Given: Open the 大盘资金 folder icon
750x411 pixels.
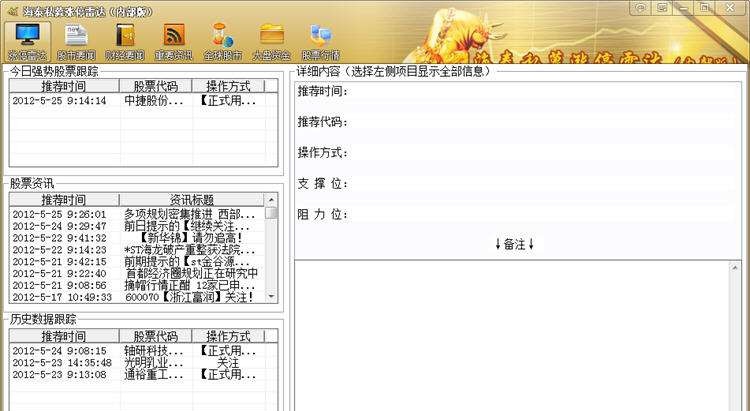Looking at the screenshot, I should click(272, 35).
